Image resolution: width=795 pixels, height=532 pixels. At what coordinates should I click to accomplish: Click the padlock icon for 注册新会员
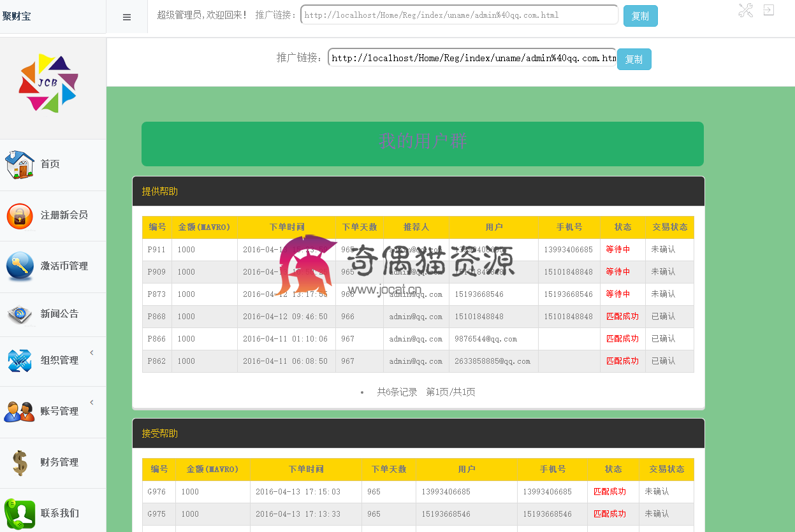[20, 215]
